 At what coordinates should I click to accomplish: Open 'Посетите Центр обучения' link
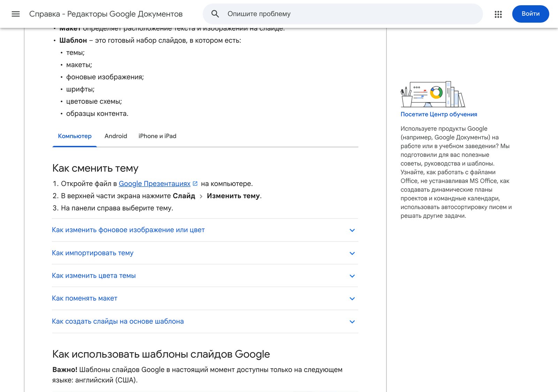[439, 114]
